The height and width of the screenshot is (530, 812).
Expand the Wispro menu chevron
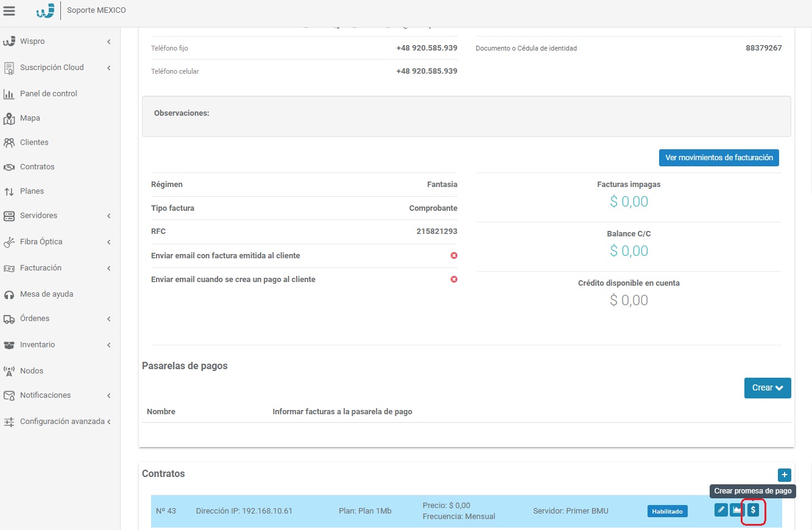coord(109,41)
